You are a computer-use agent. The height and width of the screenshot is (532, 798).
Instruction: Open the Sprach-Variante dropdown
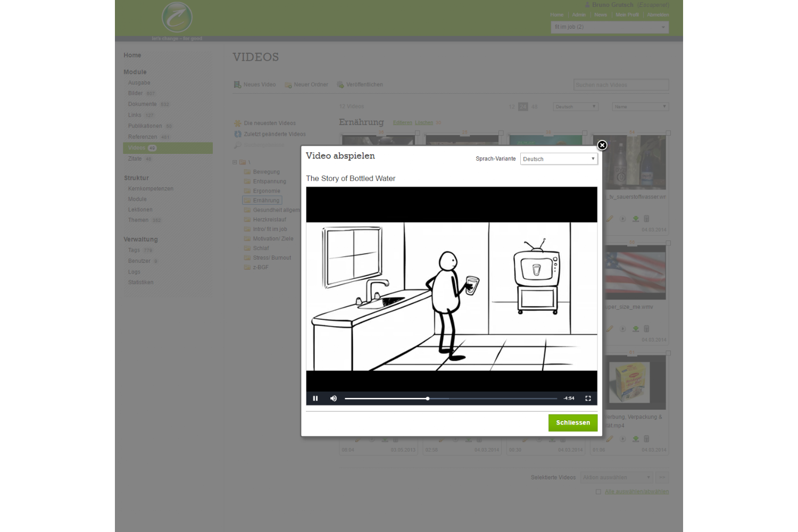click(x=559, y=159)
